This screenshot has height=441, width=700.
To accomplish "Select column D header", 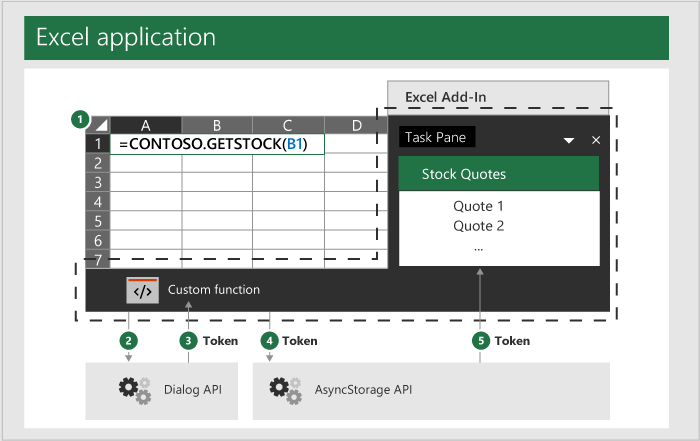I will pyautogui.click(x=356, y=125).
